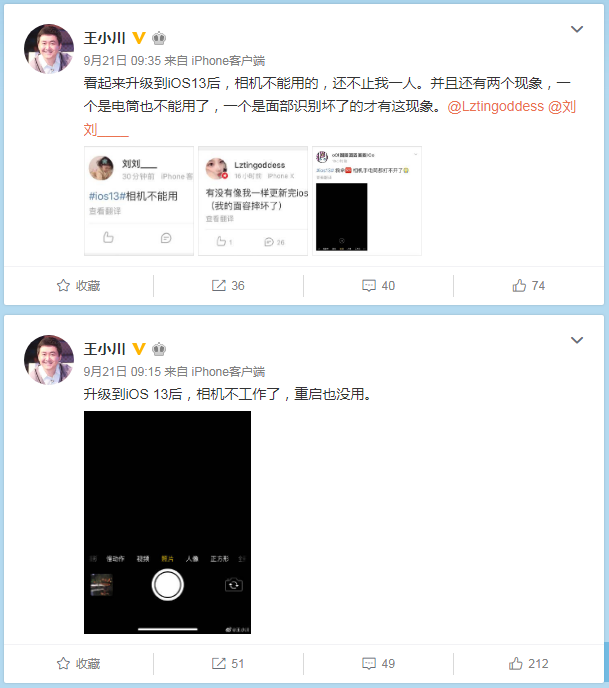
Task: Open comments on the second post with 49
Action: pyautogui.click(x=378, y=663)
